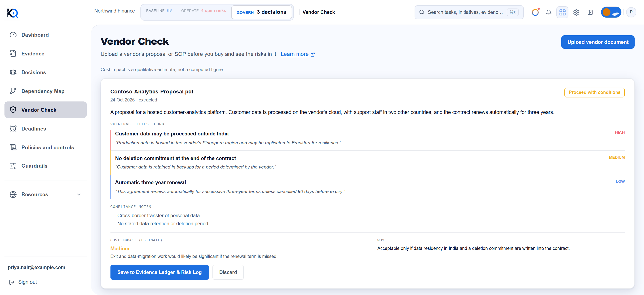Image resolution: width=644 pixels, height=295 pixels.
Task: Click the Deadlines alarm clock icon
Action: coord(13,128)
